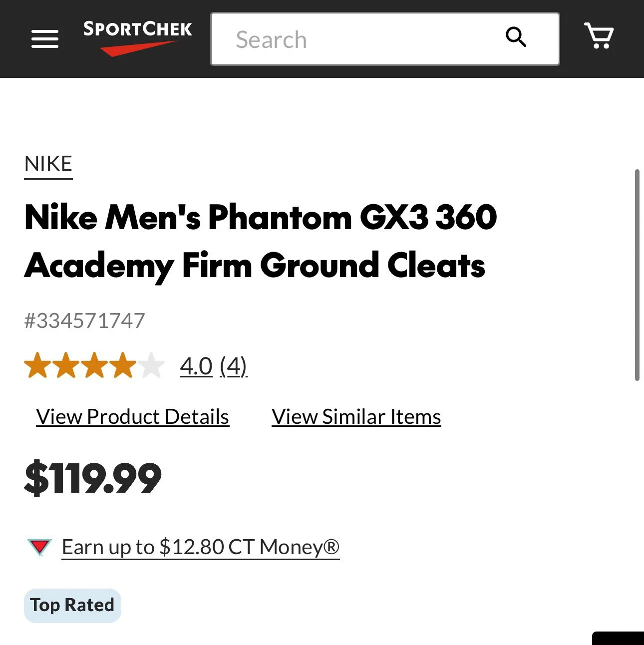Click the partially visible black button
Viewport: 644px width, 645px height.
pos(618,639)
